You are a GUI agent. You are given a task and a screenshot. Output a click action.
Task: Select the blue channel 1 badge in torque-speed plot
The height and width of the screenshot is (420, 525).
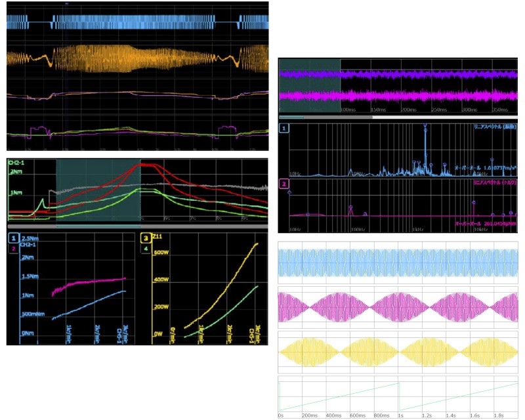(13, 238)
